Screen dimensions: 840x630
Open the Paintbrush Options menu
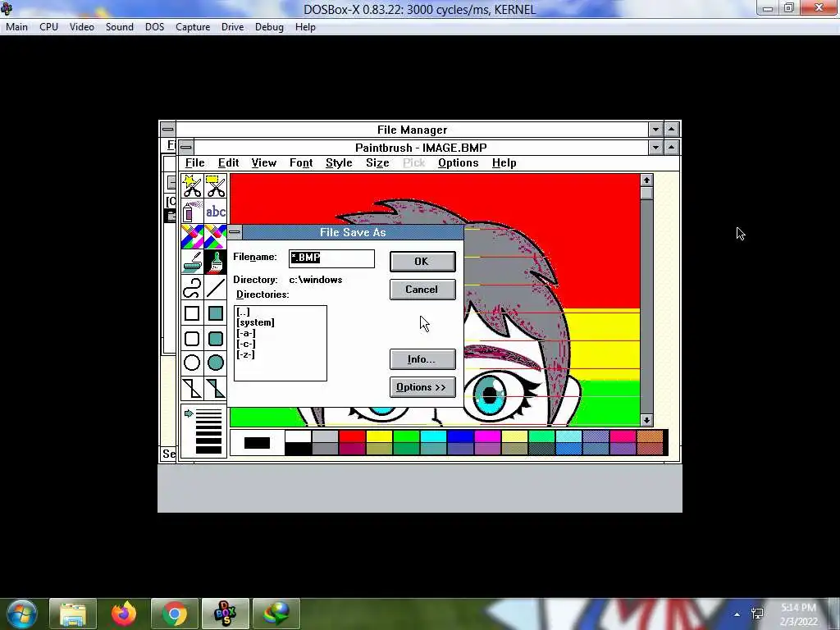pyautogui.click(x=458, y=163)
